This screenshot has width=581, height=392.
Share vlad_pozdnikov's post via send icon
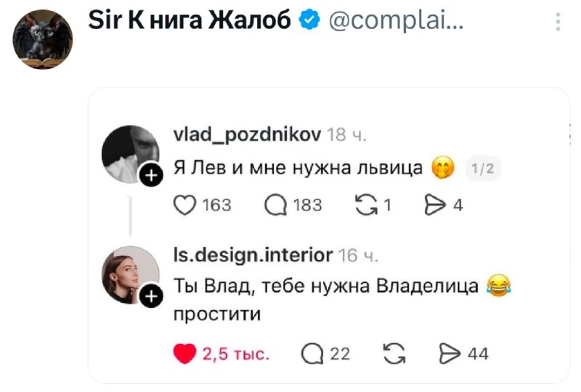tap(434, 205)
